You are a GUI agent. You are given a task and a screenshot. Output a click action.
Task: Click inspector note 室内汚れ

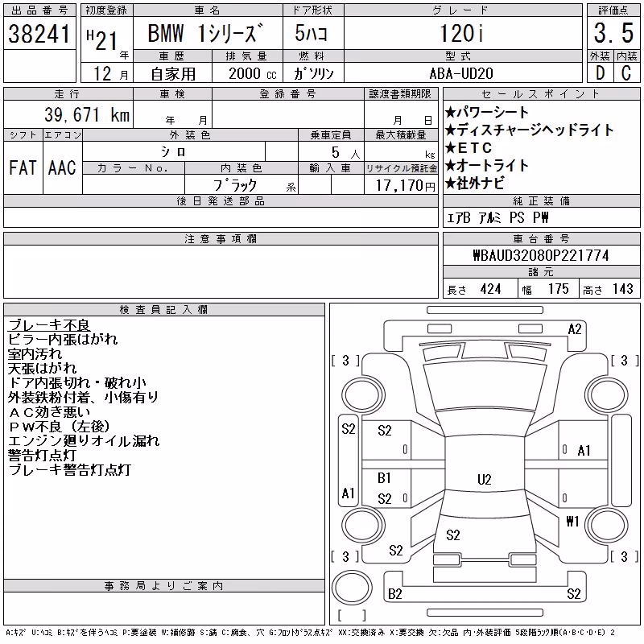[35, 353]
